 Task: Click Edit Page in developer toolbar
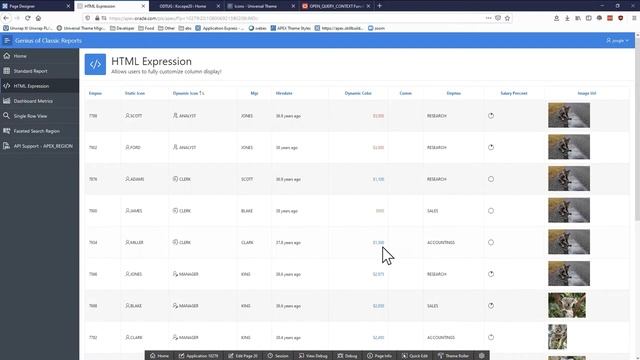(x=242, y=356)
